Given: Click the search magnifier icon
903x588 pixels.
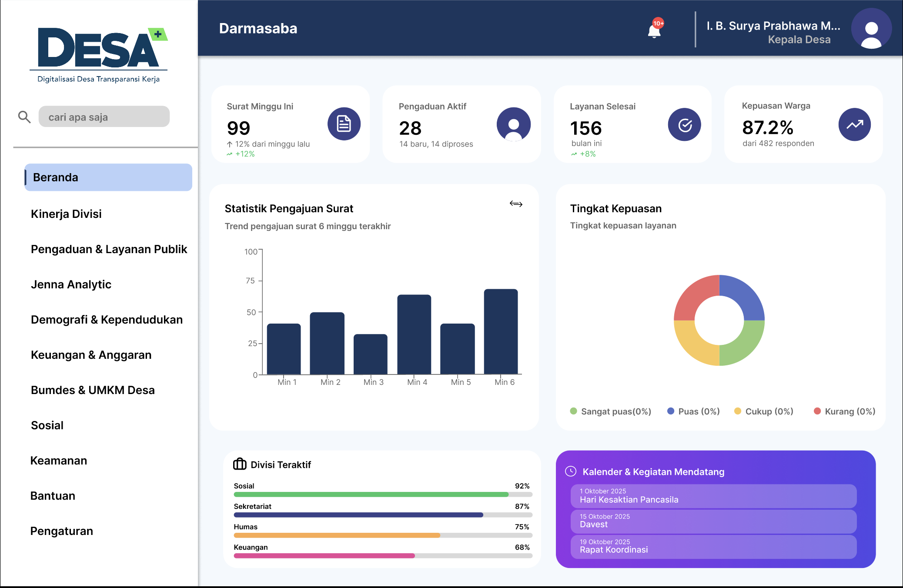Looking at the screenshot, I should click(x=24, y=117).
